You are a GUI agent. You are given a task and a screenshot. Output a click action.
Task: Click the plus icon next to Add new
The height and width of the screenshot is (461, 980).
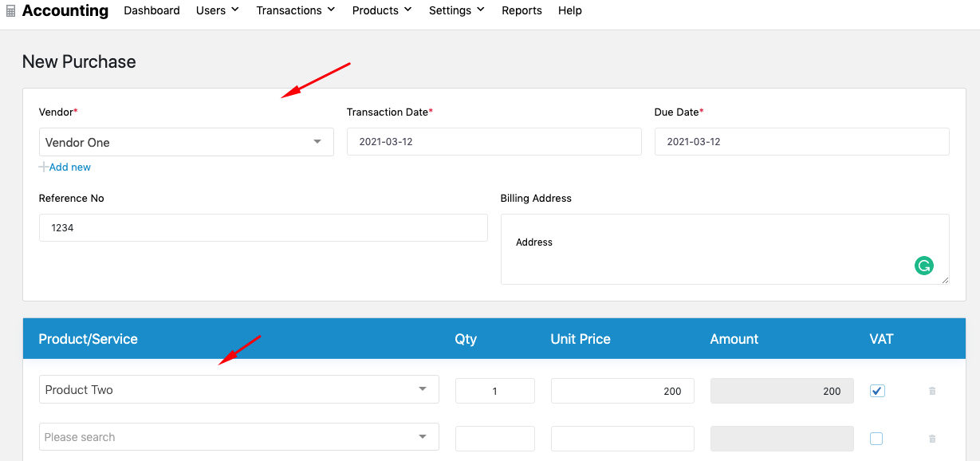coord(41,167)
